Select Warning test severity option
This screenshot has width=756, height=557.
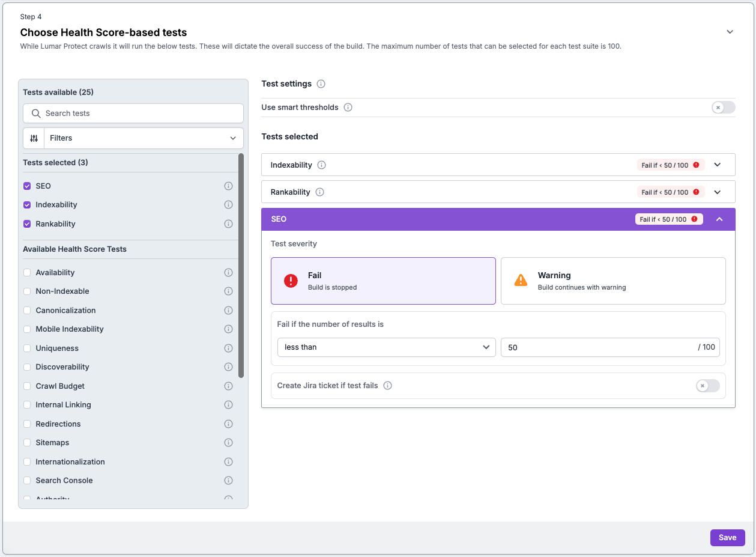pos(613,281)
